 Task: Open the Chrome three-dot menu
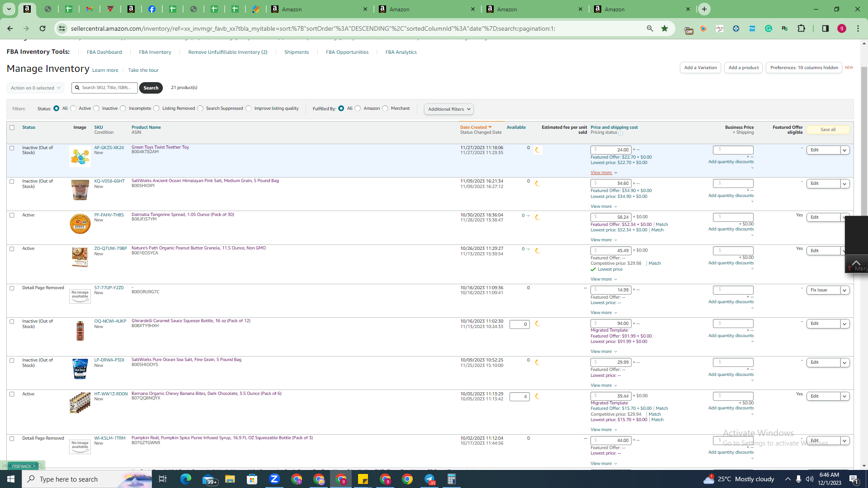(858, 28)
